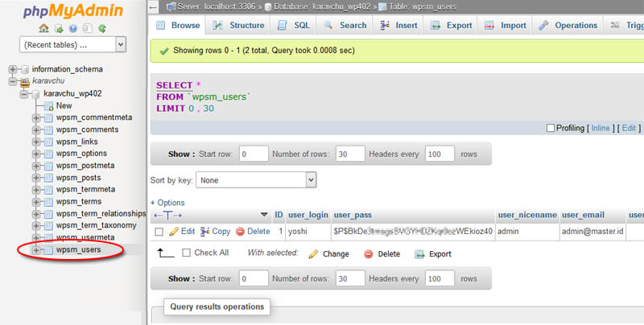This screenshot has height=325, width=644.
Task: Click the table icon beside wpsm_commentmeta
Action: pyautogui.click(x=48, y=117)
